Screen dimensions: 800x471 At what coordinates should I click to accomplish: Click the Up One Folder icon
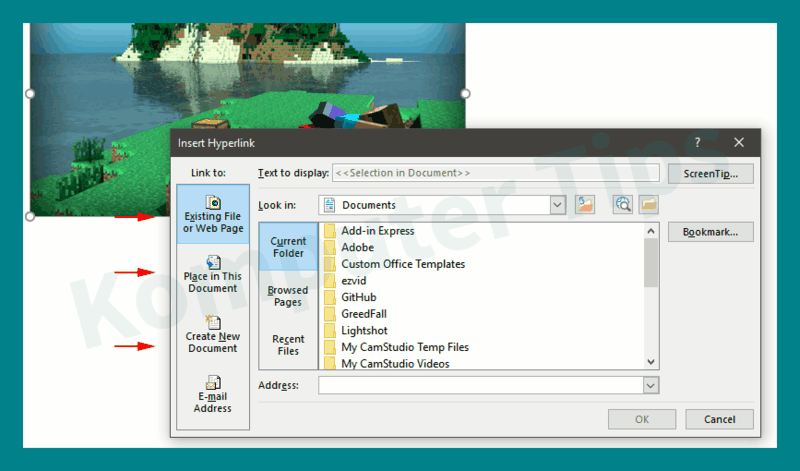point(586,205)
